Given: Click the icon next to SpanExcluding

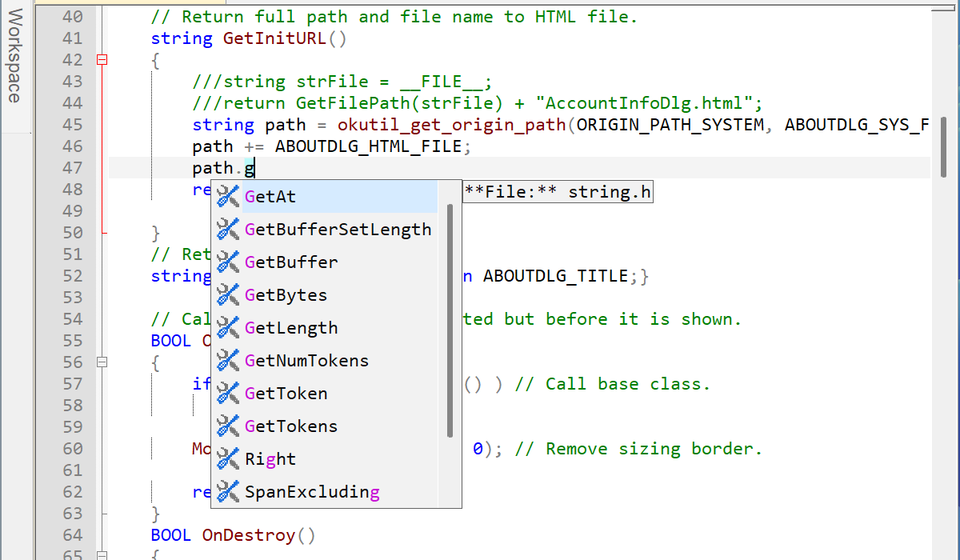Looking at the screenshot, I should point(229,492).
